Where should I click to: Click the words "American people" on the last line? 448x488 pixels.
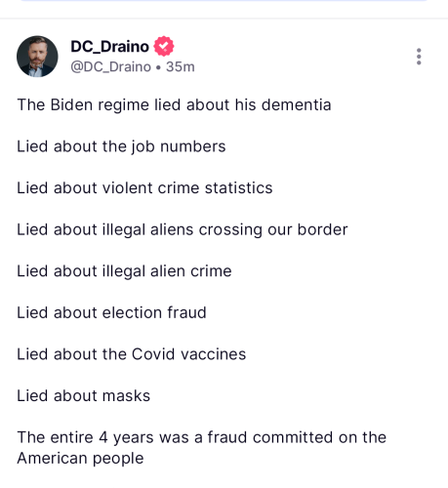point(80,459)
